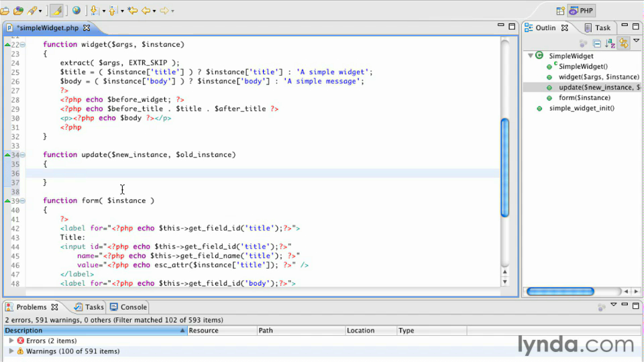The height and width of the screenshot is (362, 644).
Task: Switch to the Tasks tab
Action: coord(89,307)
